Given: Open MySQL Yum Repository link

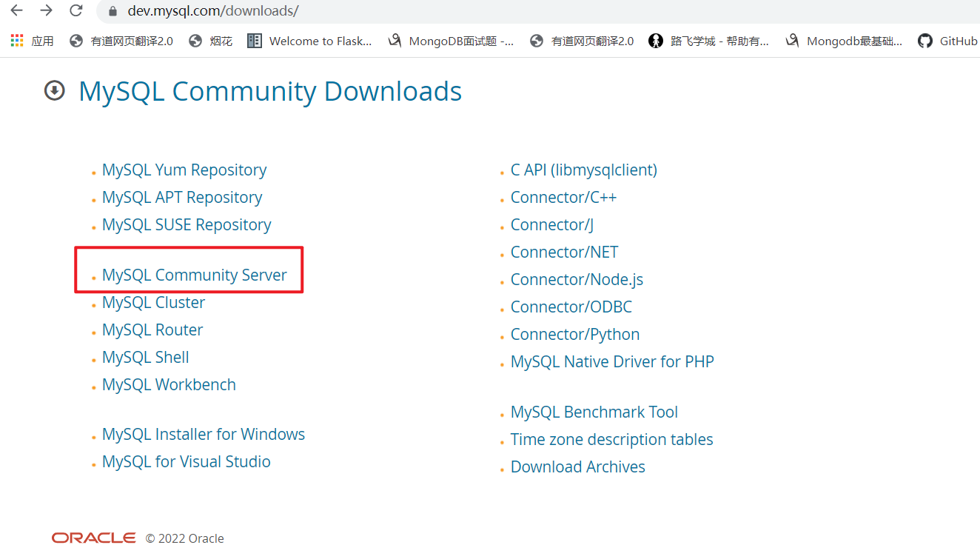Looking at the screenshot, I should (184, 170).
